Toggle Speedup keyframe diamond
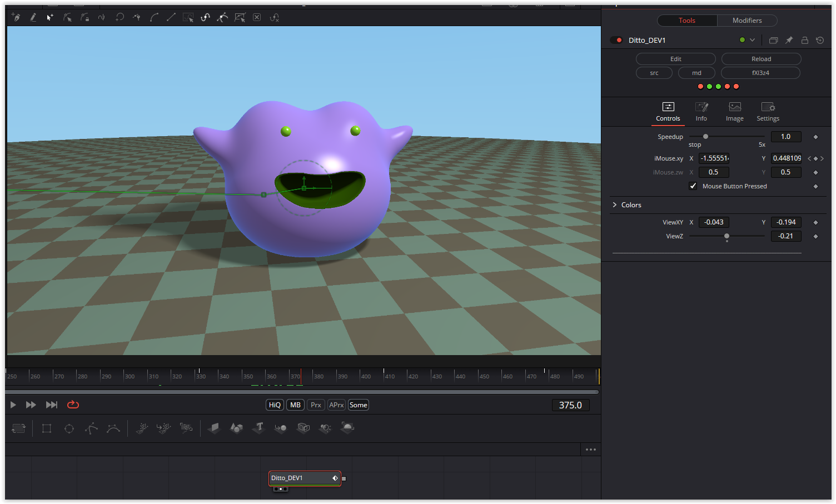The image size is (836, 504). 815,137
